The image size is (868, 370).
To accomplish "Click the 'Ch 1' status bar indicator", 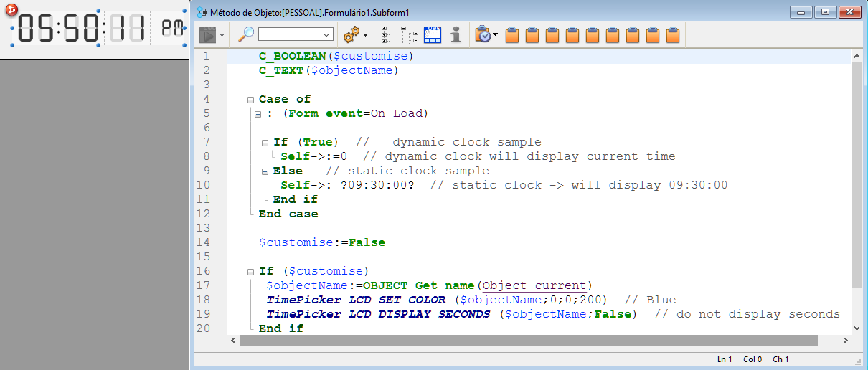I will pyautogui.click(x=780, y=359).
